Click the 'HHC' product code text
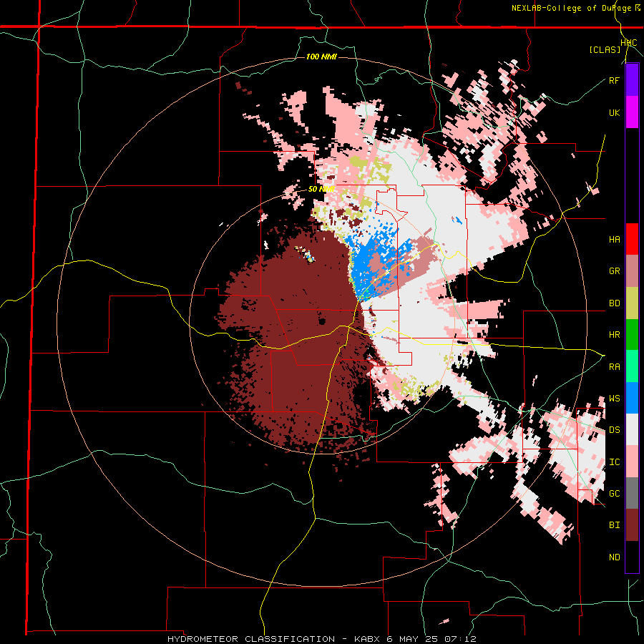The width and height of the screenshot is (644, 644). click(x=629, y=43)
